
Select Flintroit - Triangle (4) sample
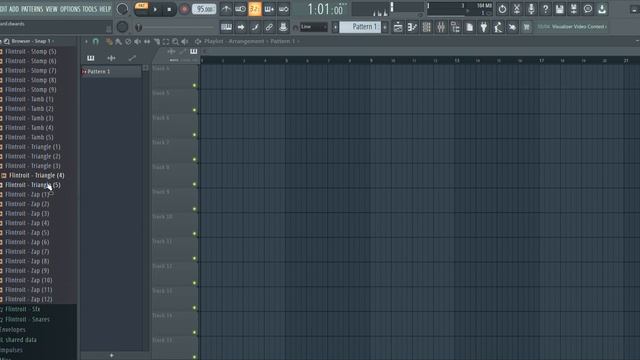point(37,175)
